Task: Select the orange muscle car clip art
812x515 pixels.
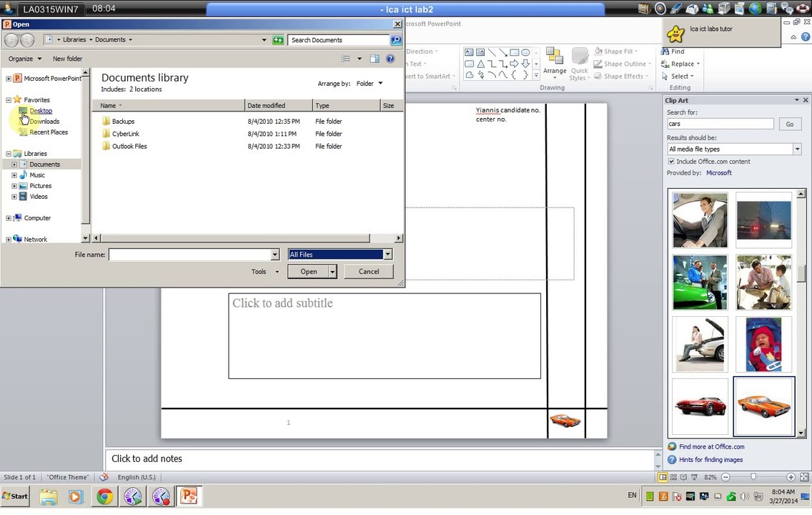Action: pyautogui.click(x=764, y=407)
